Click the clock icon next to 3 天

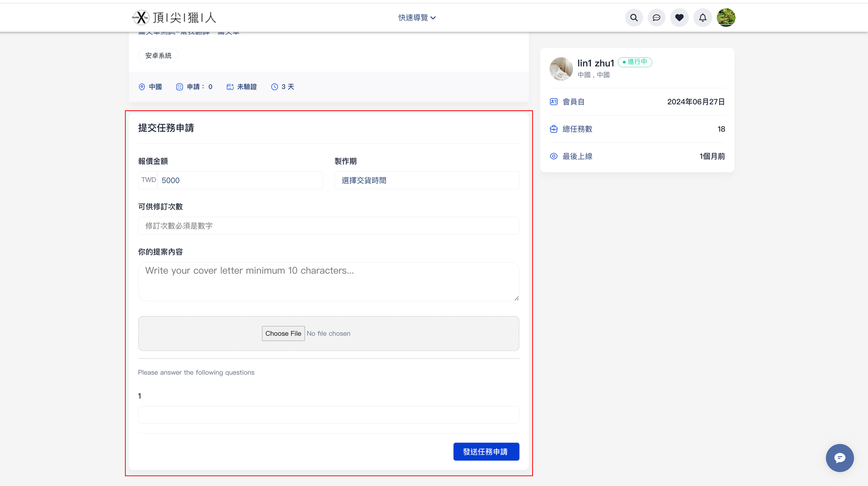(x=274, y=87)
